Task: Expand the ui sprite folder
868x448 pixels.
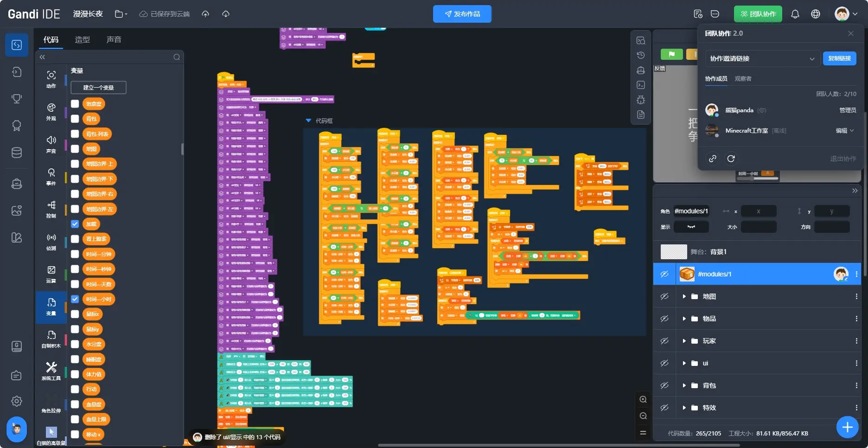Action: (684, 363)
